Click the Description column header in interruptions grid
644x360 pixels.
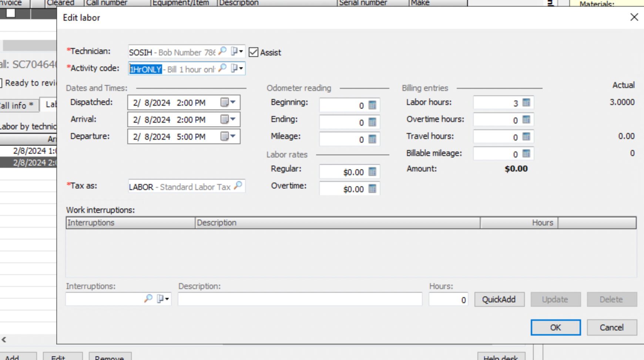pos(338,223)
